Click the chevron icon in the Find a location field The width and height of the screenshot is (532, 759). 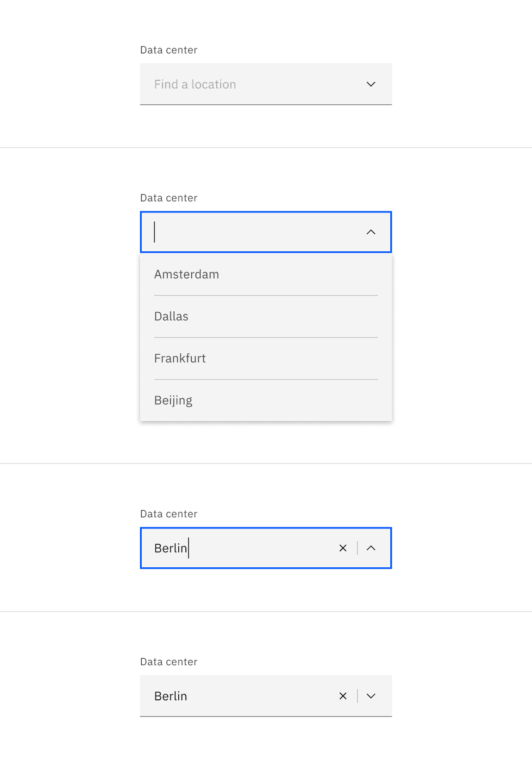point(371,84)
